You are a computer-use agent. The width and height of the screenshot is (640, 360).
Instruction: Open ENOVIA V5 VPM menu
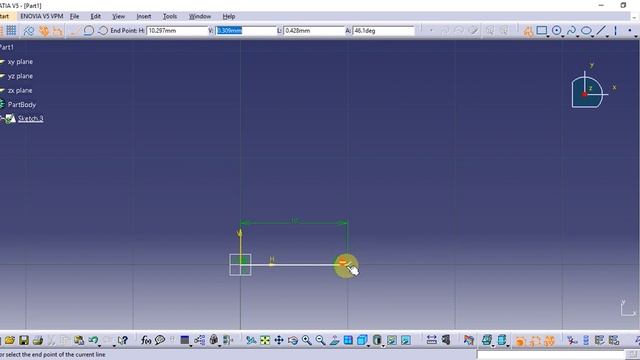(42, 16)
